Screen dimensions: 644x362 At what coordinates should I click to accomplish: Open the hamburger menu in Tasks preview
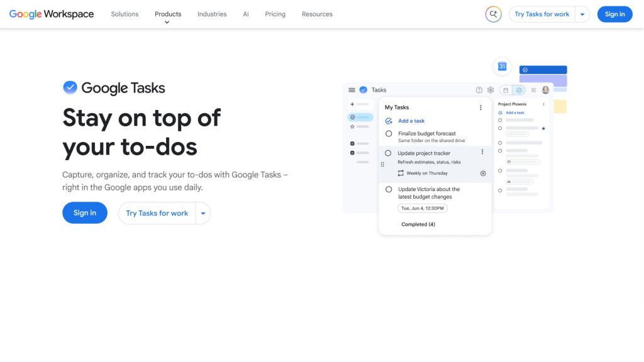352,90
